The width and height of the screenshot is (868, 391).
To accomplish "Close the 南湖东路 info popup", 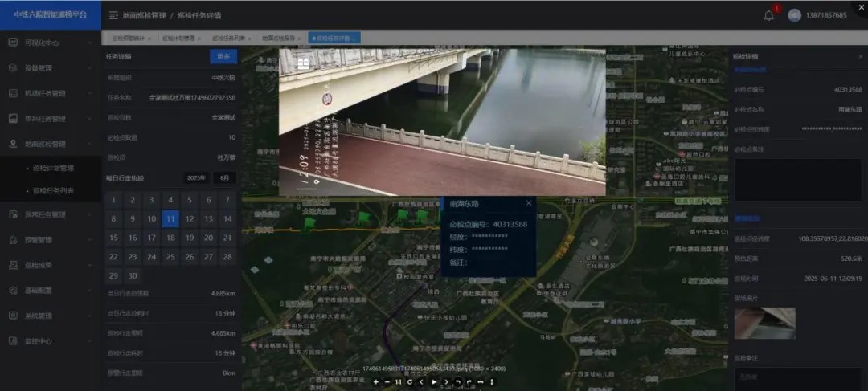I will tap(528, 204).
